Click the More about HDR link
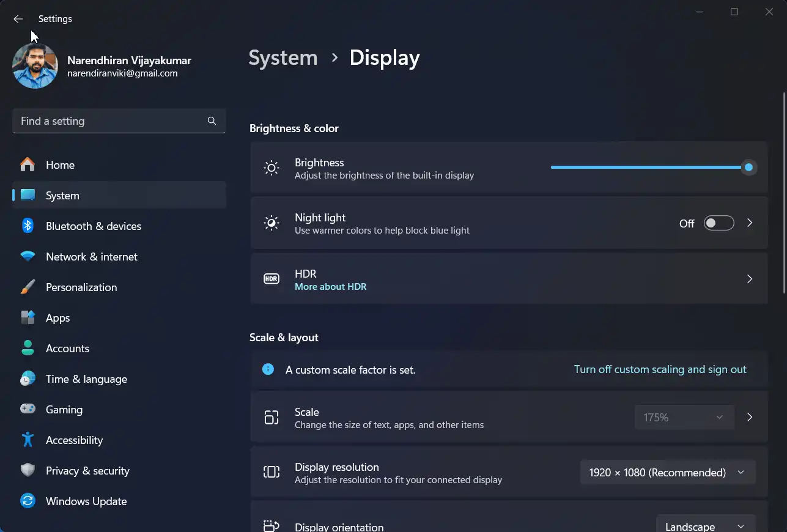 pyautogui.click(x=330, y=286)
